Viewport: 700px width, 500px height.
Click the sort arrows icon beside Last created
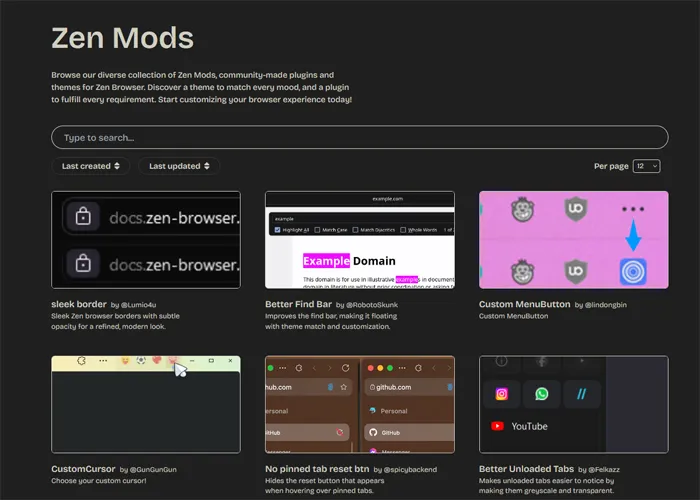[117, 166]
